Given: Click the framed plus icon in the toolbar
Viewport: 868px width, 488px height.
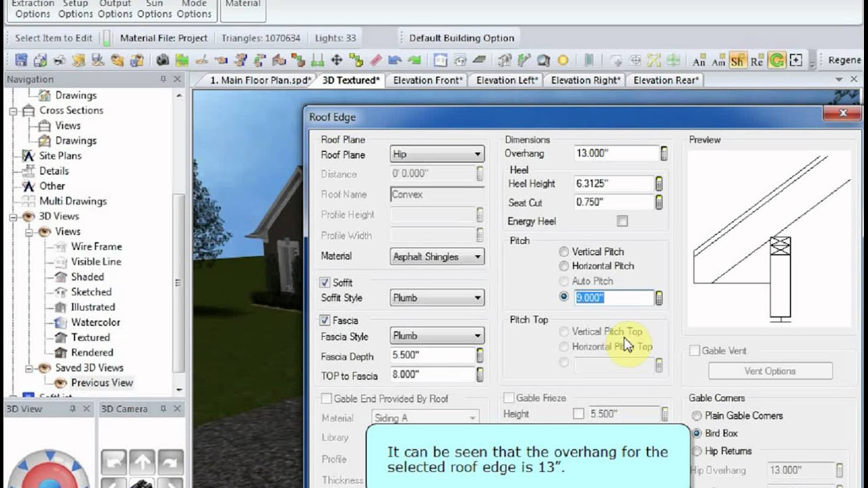Looking at the screenshot, I should [x=795, y=60].
